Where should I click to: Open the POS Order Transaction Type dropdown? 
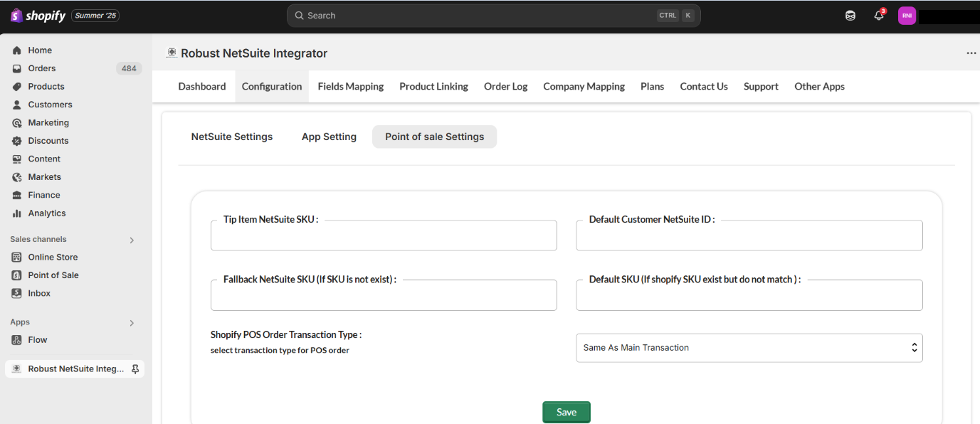coord(749,348)
